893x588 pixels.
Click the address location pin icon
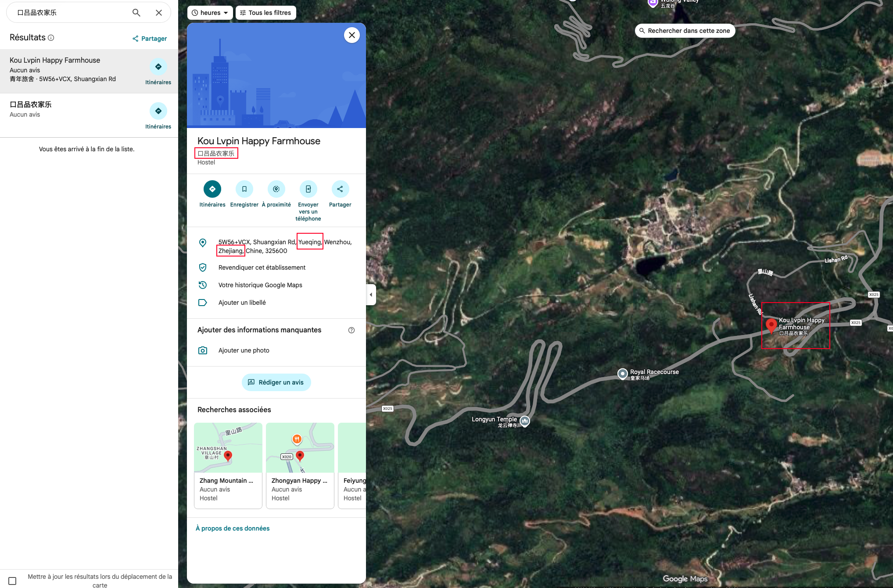203,243
